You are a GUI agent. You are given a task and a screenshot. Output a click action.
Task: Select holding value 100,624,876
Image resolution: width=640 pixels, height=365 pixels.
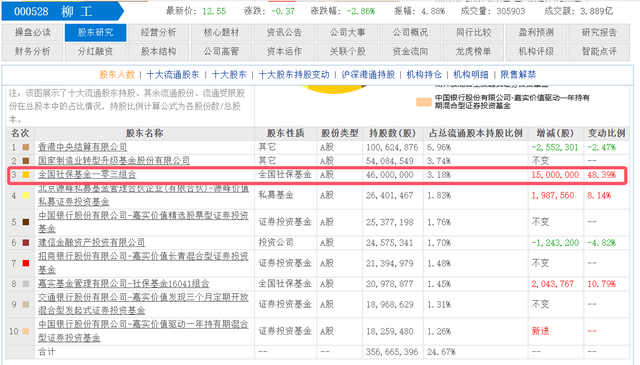click(392, 147)
